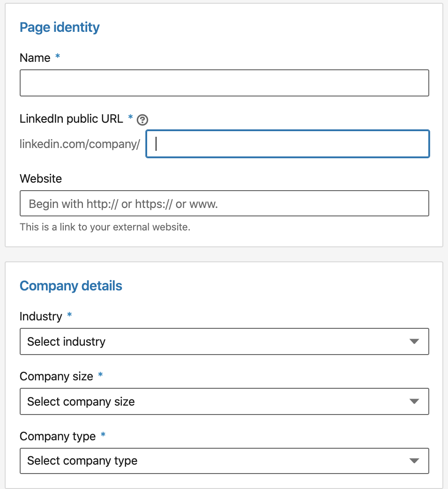This screenshot has height=489, width=448.
Task: Click the linkedin.com/company/ prefix text
Action: pyautogui.click(x=80, y=144)
